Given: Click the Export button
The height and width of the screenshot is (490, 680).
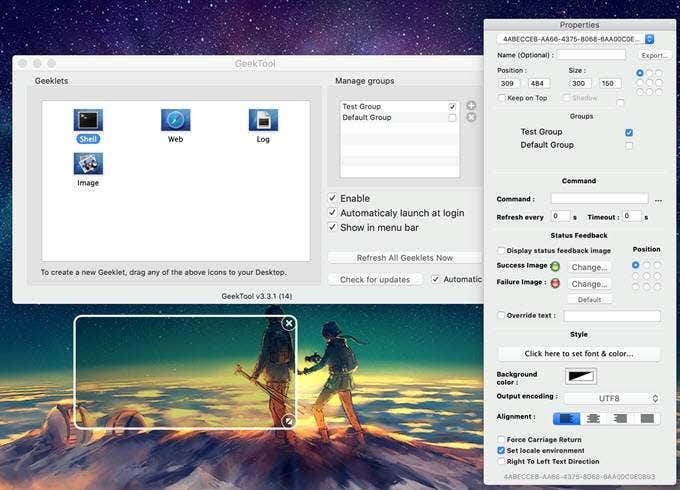Looking at the screenshot, I should tap(654, 56).
